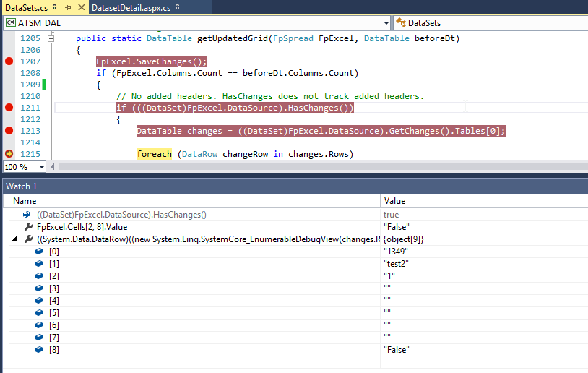Click the lock icon on DatasetDetail.aspx.cs tab
The width and height of the screenshot is (588, 373).
[x=178, y=7]
